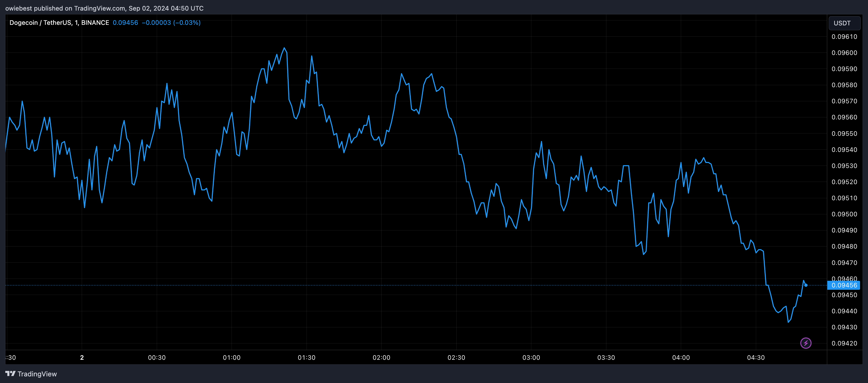The image size is (868, 383).
Task: Click the 0.09610 price axis label
Action: 844,37
